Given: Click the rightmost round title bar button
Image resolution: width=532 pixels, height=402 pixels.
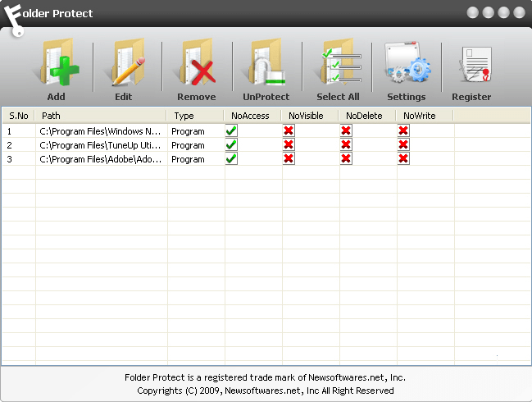Looking at the screenshot, I should [x=519, y=13].
